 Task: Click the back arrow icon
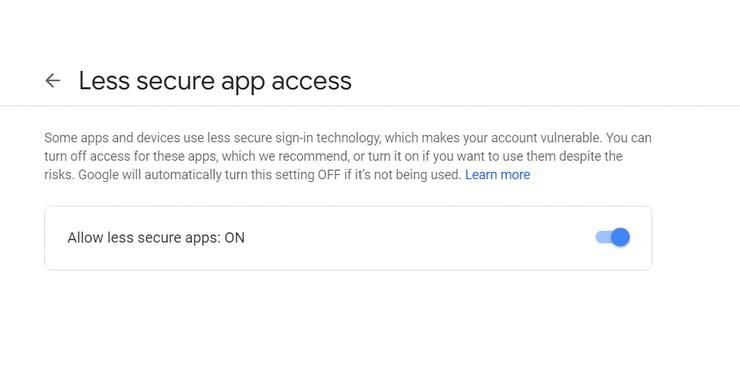pos(52,81)
